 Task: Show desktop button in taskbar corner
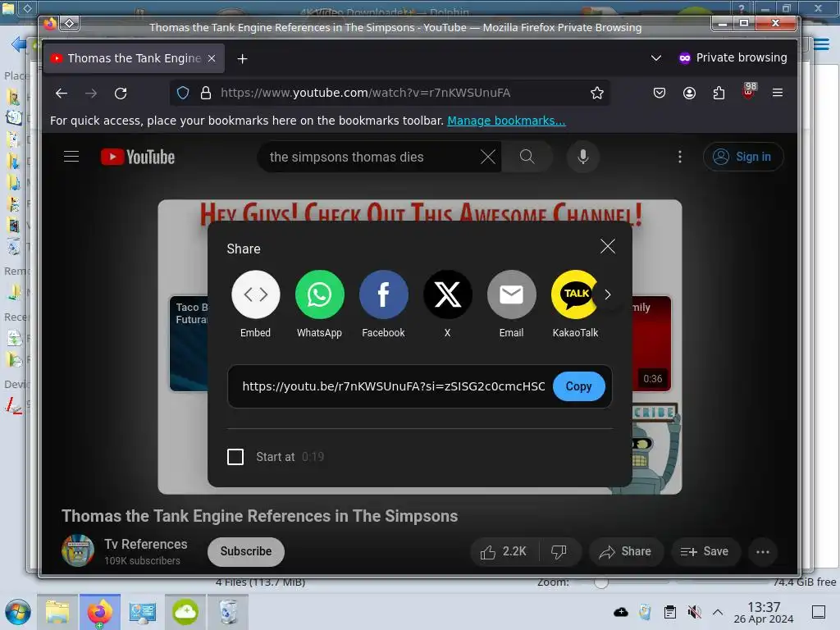819,612
